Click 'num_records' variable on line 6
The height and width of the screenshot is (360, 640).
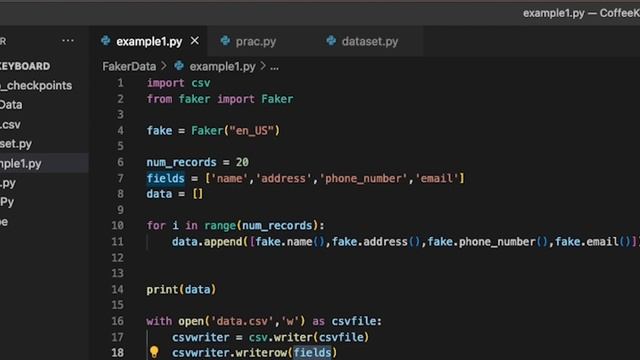click(181, 163)
